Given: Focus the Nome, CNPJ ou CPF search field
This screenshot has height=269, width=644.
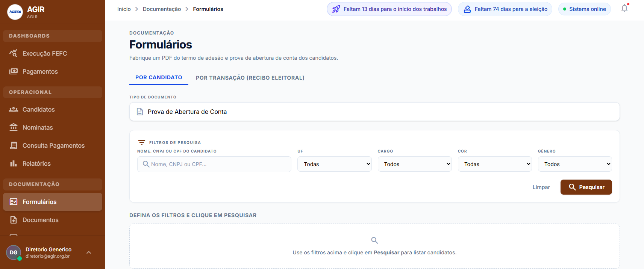Looking at the screenshot, I should click(214, 164).
